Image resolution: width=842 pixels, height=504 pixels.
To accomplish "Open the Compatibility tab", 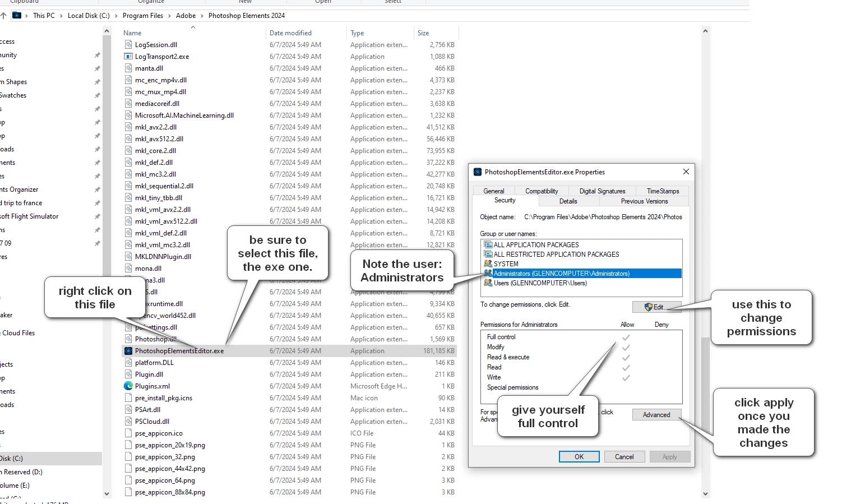I will click(x=542, y=191).
